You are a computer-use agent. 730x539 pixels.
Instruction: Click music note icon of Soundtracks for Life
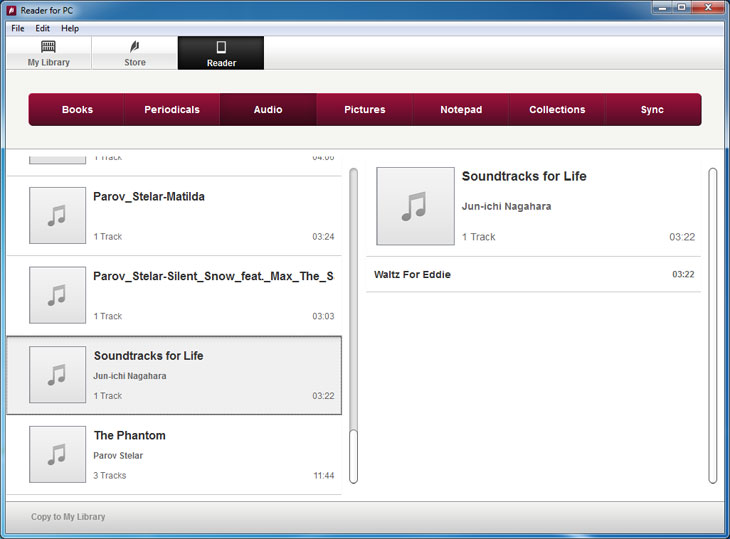pos(57,375)
